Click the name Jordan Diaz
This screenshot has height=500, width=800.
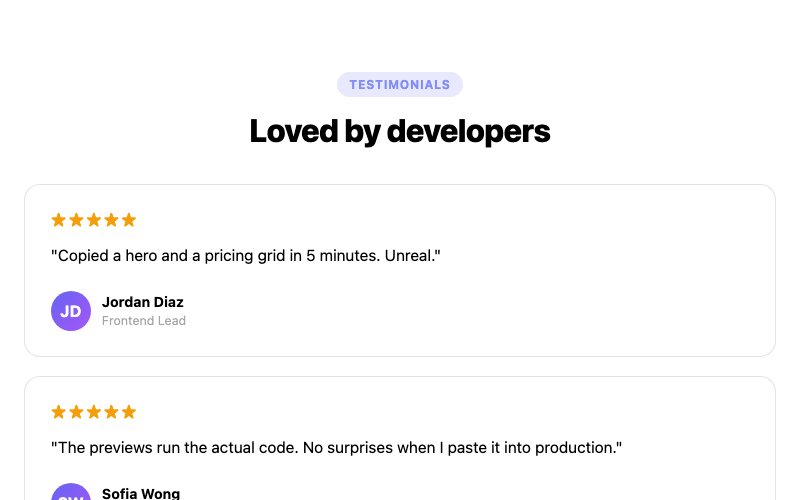(x=143, y=302)
